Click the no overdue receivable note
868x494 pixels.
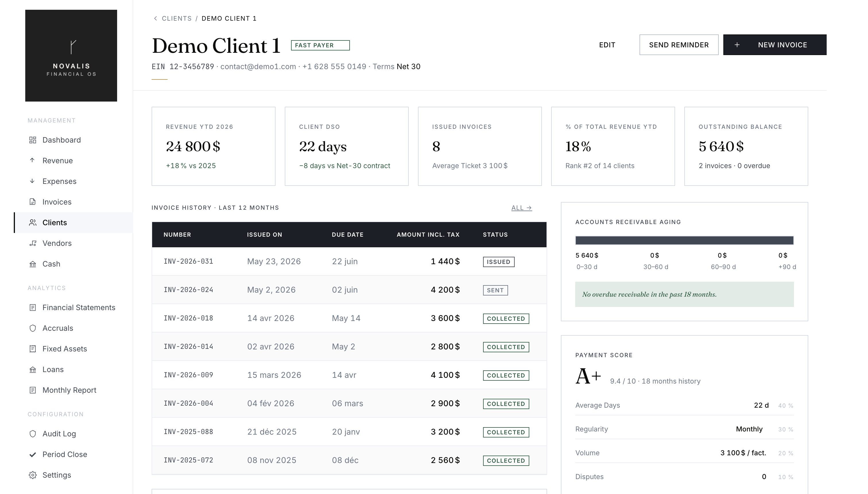point(684,294)
